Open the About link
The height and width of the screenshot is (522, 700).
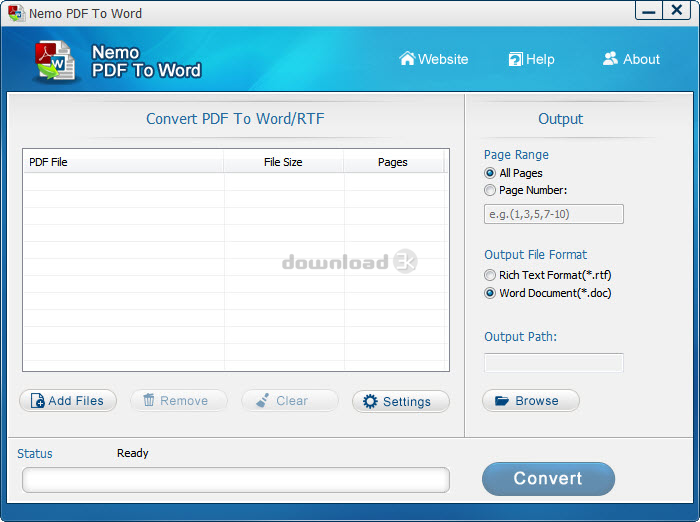pos(631,59)
